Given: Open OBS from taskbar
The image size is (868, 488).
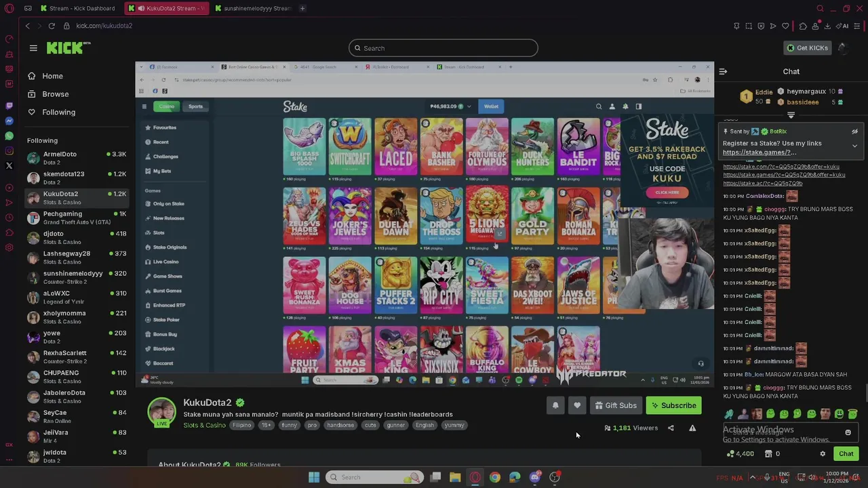Looking at the screenshot, I should [x=555, y=477].
